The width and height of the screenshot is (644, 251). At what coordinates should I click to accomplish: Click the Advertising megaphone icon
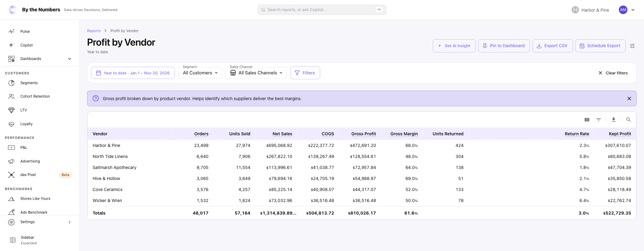coord(11,161)
